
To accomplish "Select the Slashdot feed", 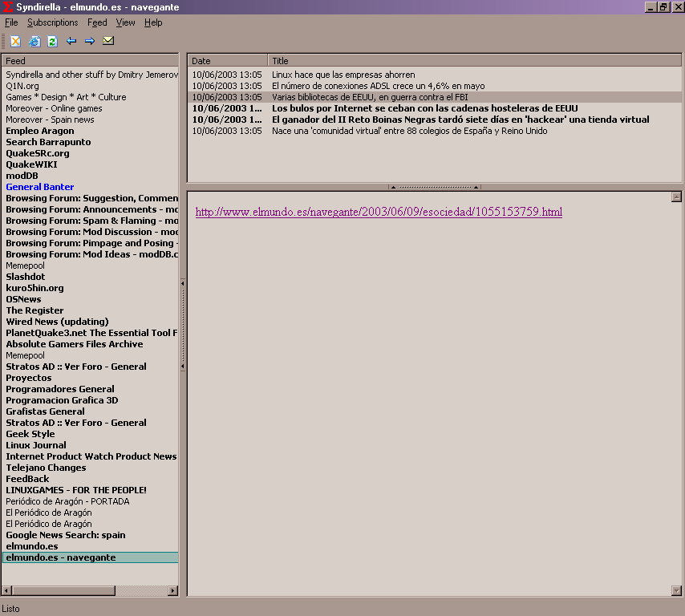I will (x=91, y=277).
